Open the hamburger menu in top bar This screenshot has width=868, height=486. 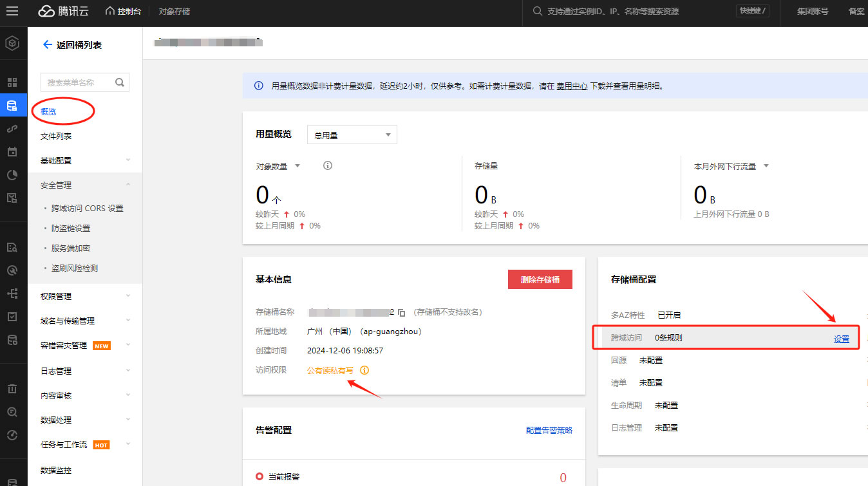click(x=12, y=11)
